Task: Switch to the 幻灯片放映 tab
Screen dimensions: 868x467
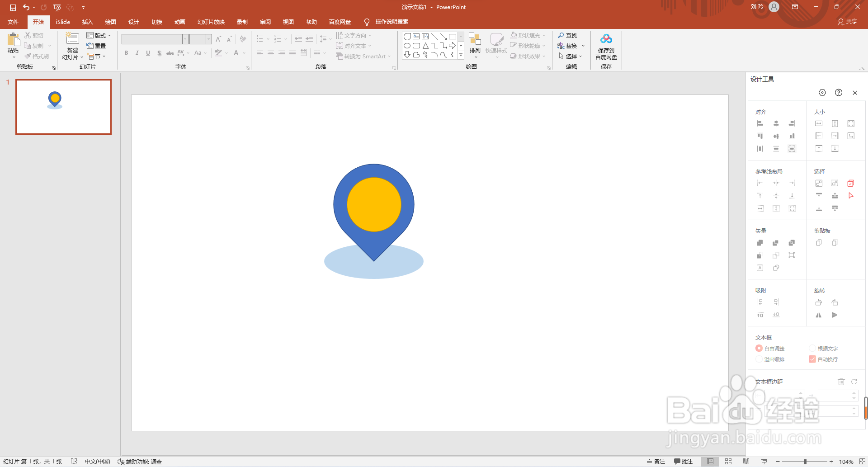Action: coord(211,22)
